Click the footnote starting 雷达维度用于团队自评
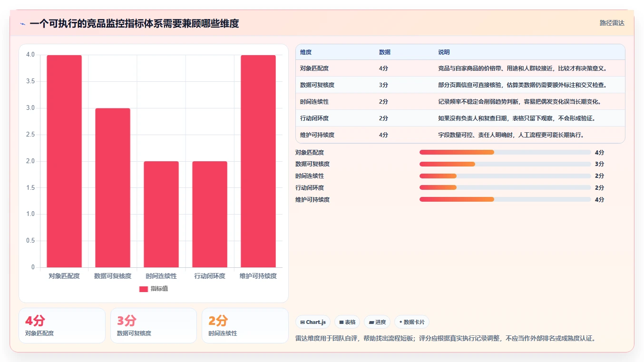 coord(446,339)
